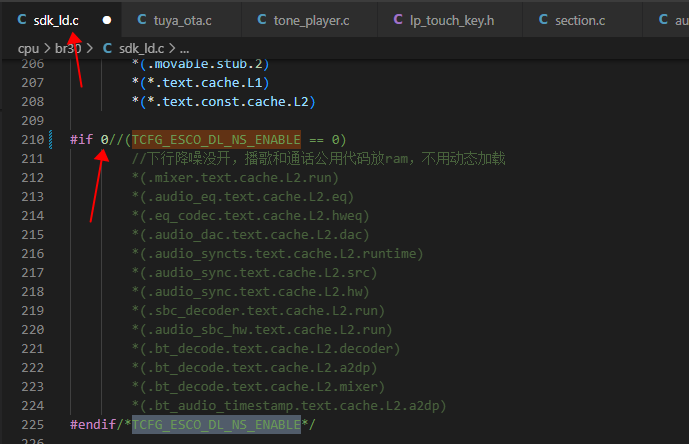This screenshot has width=689, height=444.
Task: Open the sdk_ld.c breadcrumb file entry
Action: [x=141, y=48]
